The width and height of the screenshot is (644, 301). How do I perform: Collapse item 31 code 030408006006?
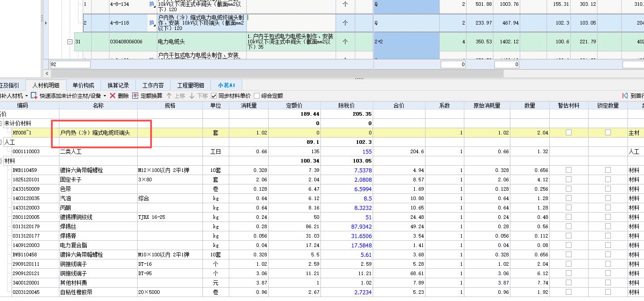point(69,42)
